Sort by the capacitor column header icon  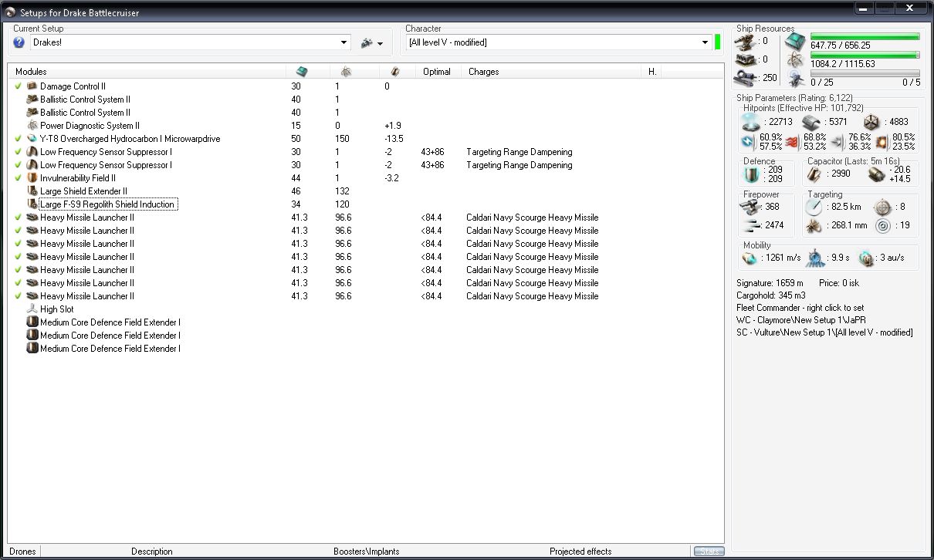(x=394, y=71)
